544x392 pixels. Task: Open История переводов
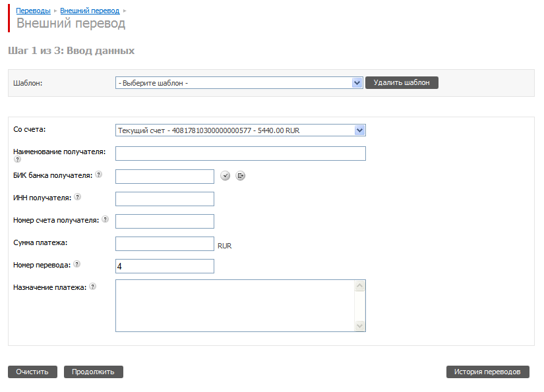pos(487,372)
